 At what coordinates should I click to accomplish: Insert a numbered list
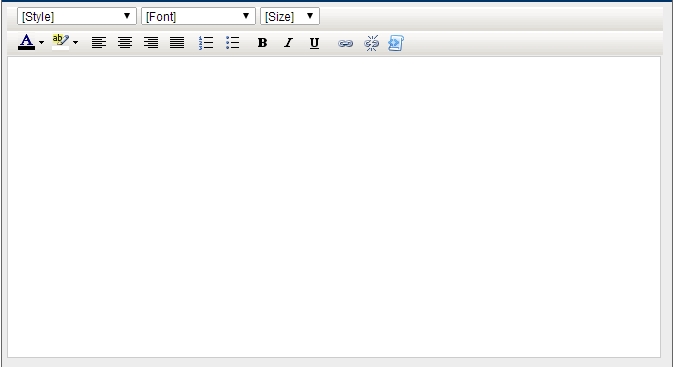206,43
